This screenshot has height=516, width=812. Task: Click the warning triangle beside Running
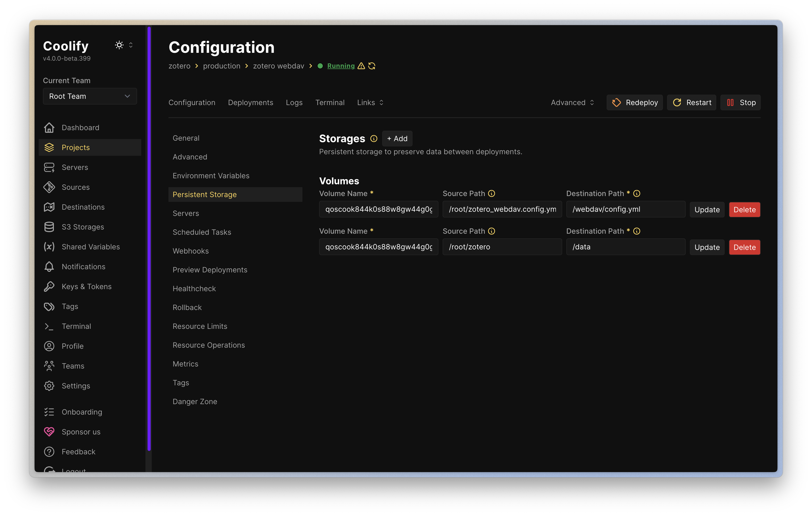361,66
